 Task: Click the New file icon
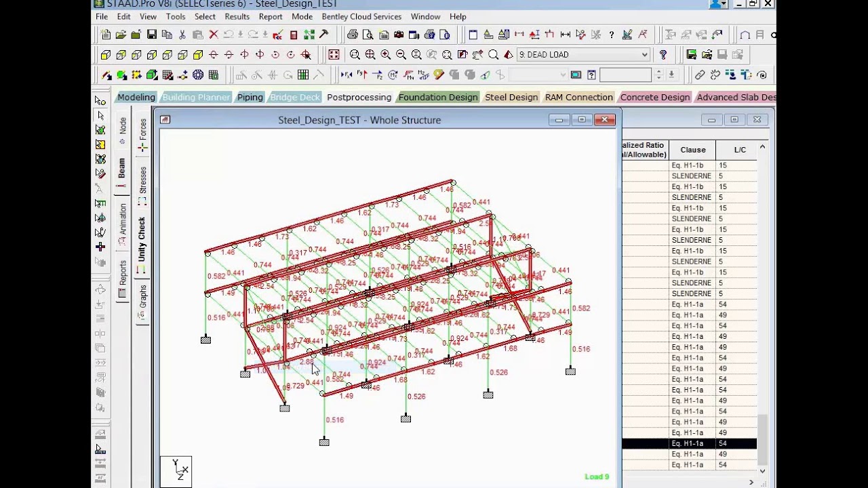(x=106, y=35)
